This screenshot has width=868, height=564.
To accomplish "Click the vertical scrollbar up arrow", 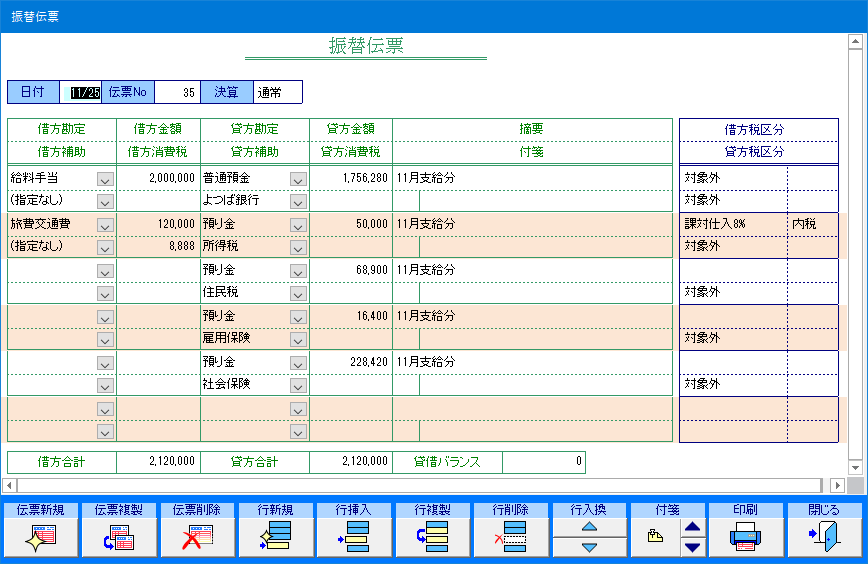I will point(855,42).
